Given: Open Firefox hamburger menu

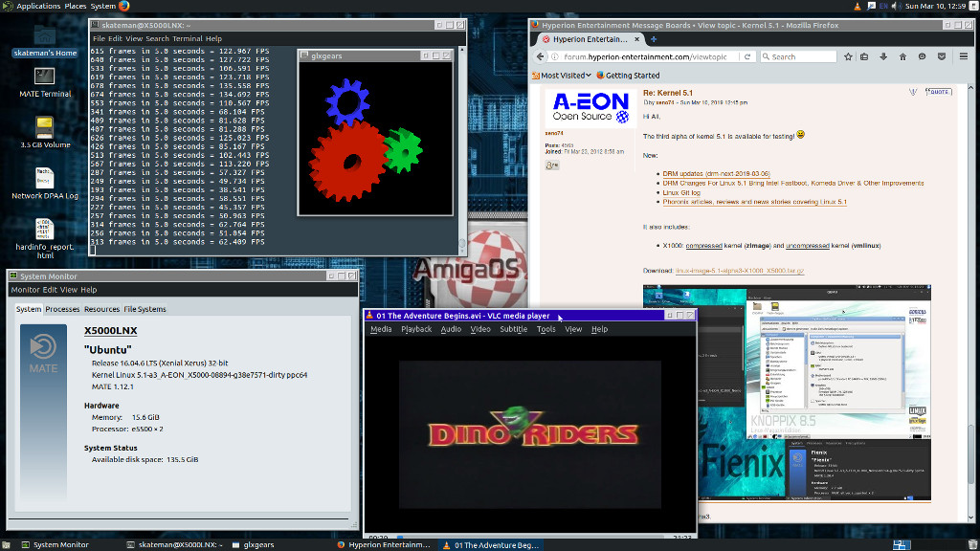Looking at the screenshot, I should tap(963, 56).
